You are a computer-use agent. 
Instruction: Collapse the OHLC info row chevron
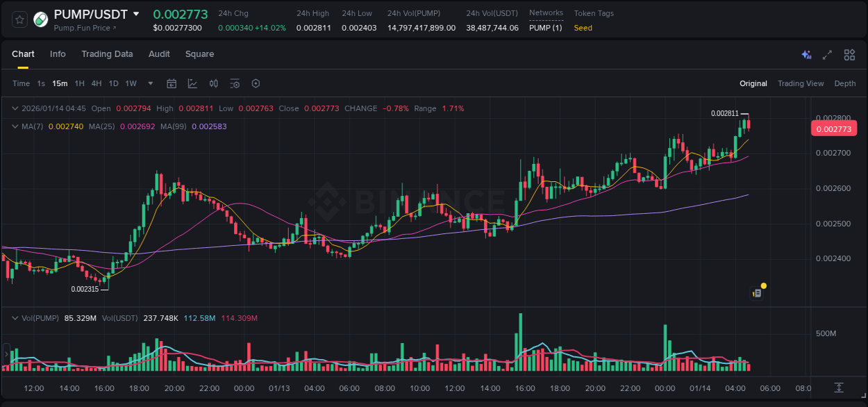[15, 108]
